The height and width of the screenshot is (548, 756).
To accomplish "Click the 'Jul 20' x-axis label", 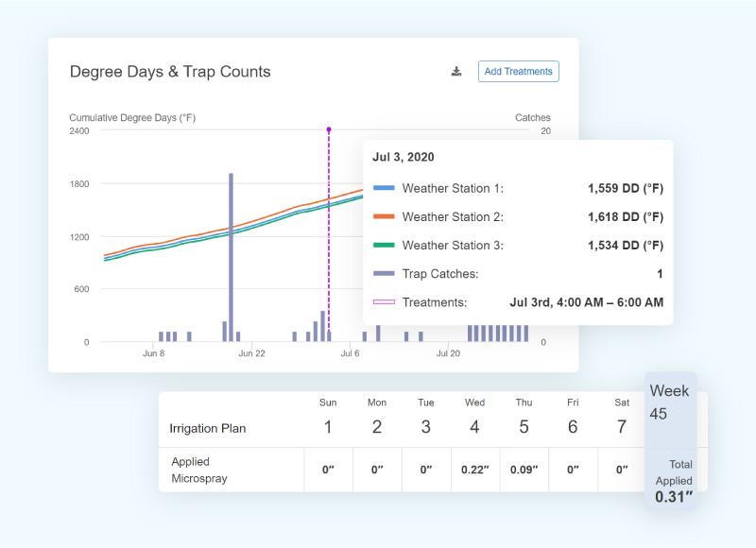I will pos(448,353).
